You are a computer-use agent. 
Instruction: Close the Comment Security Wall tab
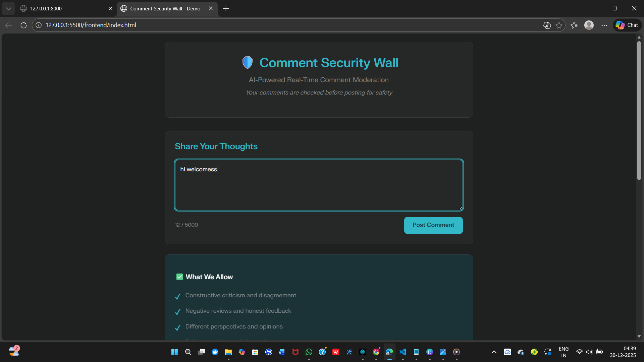click(x=211, y=8)
